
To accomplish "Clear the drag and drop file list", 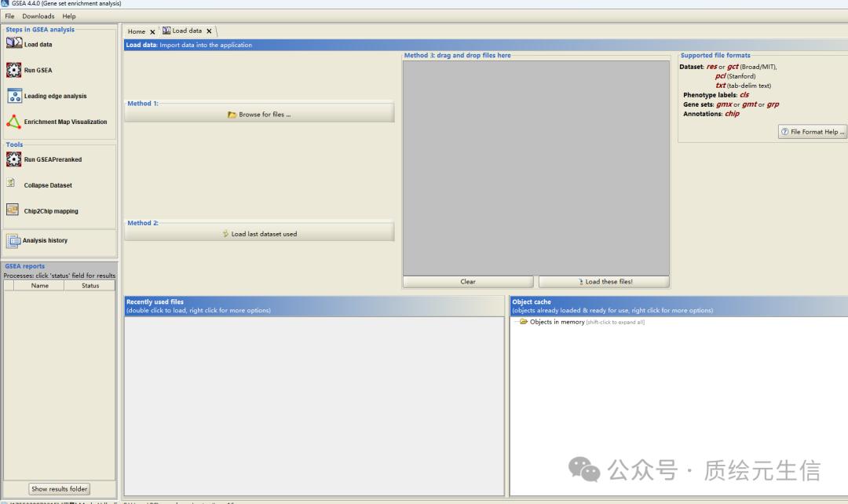I will [x=468, y=282].
